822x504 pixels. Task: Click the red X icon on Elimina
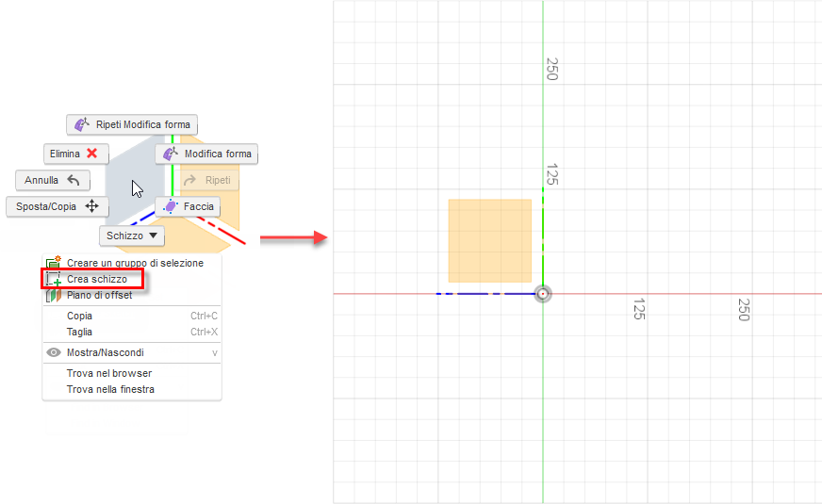pos(91,153)
